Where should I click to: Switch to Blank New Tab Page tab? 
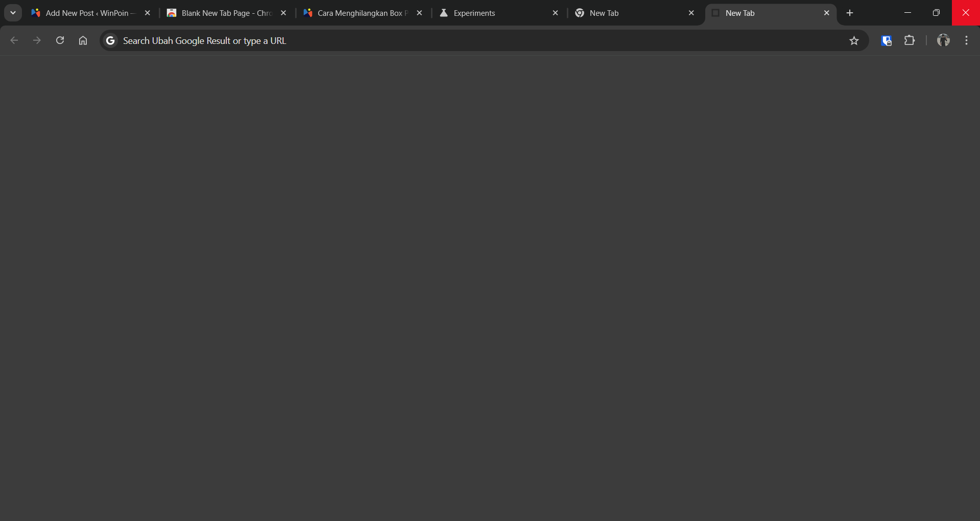coord(227,13)
